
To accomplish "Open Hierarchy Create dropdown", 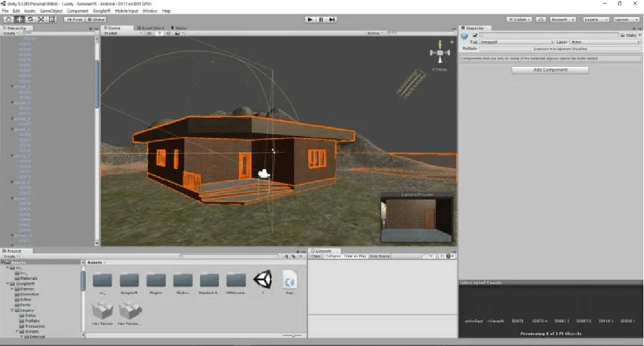I will click(x=10, y=33).
